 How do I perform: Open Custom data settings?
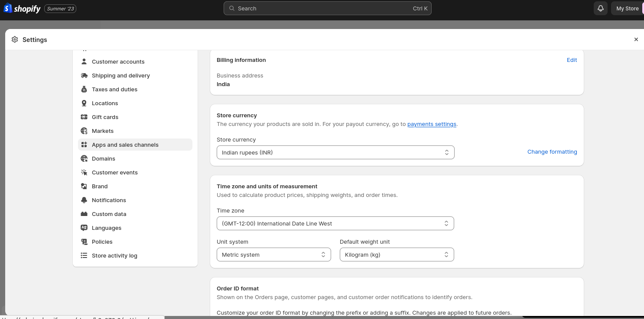pos(135,214)
